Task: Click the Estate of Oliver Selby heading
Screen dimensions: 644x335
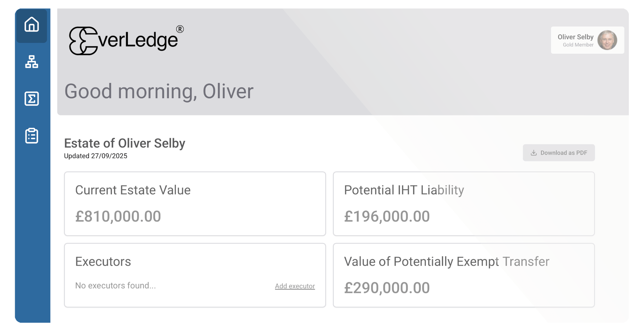Action: point(125,143)
